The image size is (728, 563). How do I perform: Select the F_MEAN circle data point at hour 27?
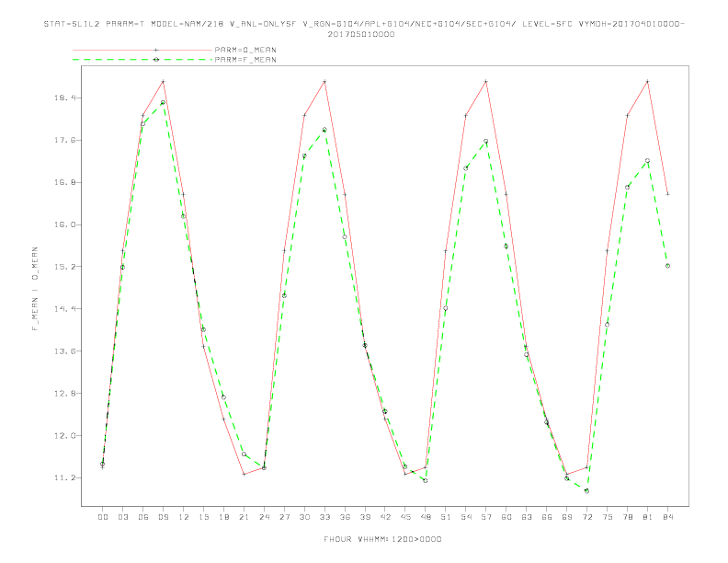point(284,296)
